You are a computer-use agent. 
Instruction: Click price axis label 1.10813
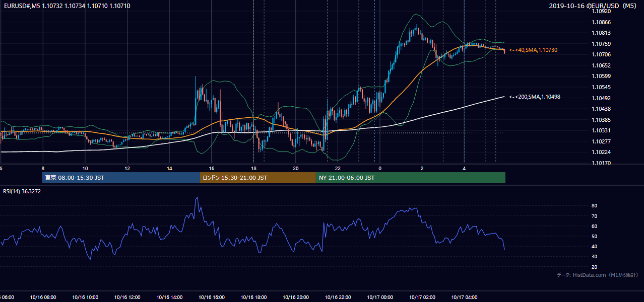[x=601, y=33]
